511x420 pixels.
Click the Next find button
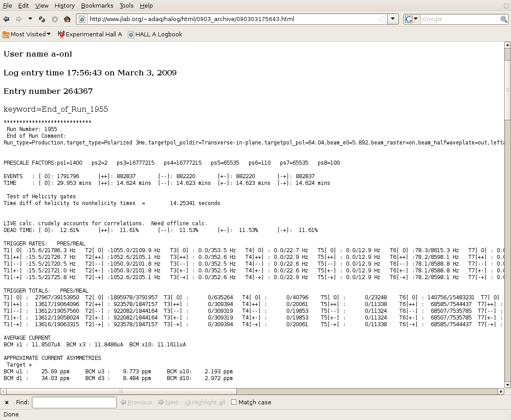168,402
